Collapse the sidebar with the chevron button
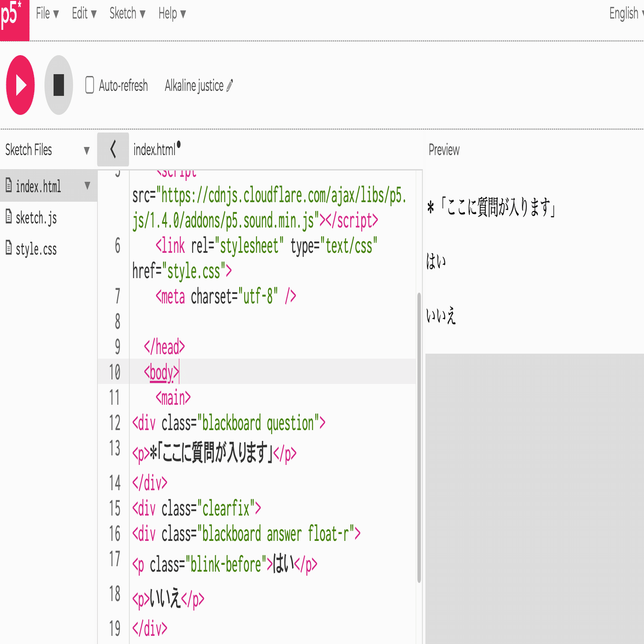This screenshot has height=644, width=644. tap(113, 149)
